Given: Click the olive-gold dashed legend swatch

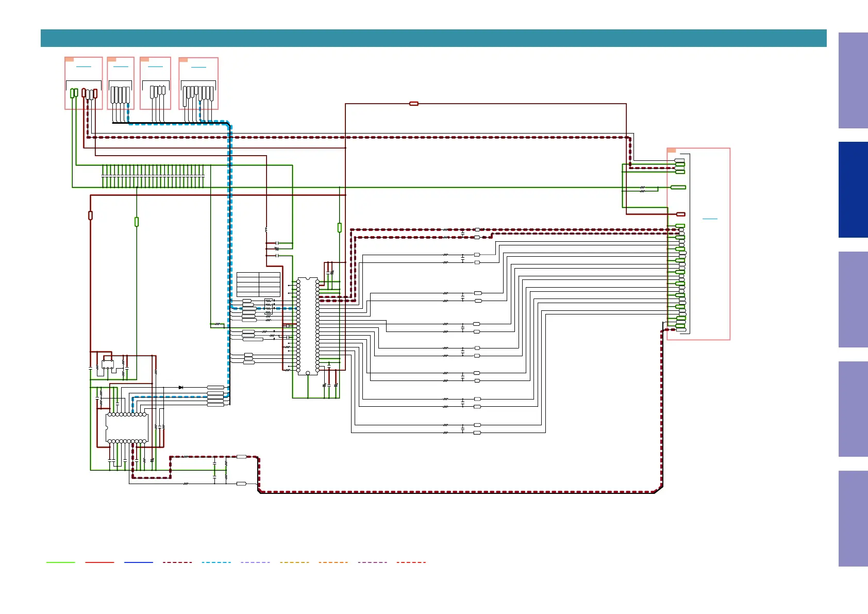Looking at the screenshot, I should pyautogui.click(x=294, y=562).
